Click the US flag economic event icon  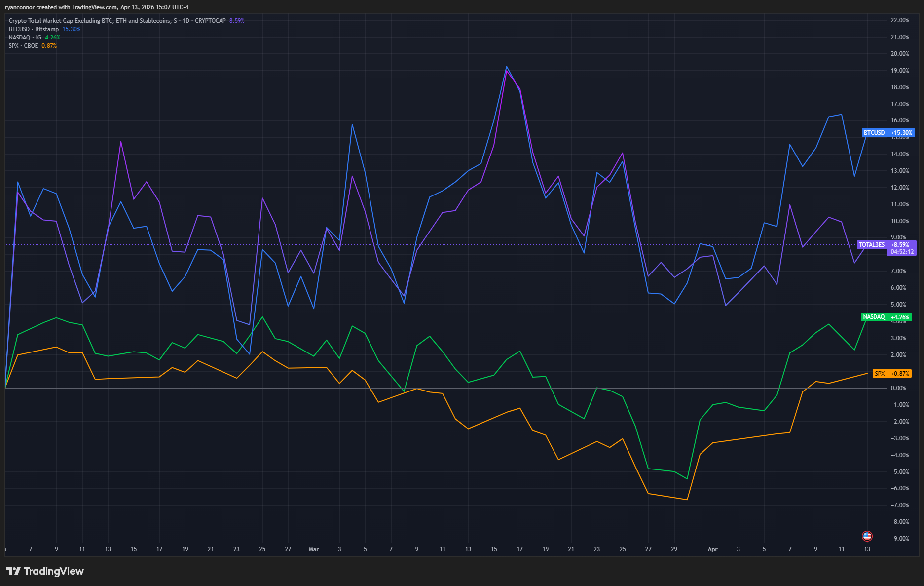click(867, 536)
